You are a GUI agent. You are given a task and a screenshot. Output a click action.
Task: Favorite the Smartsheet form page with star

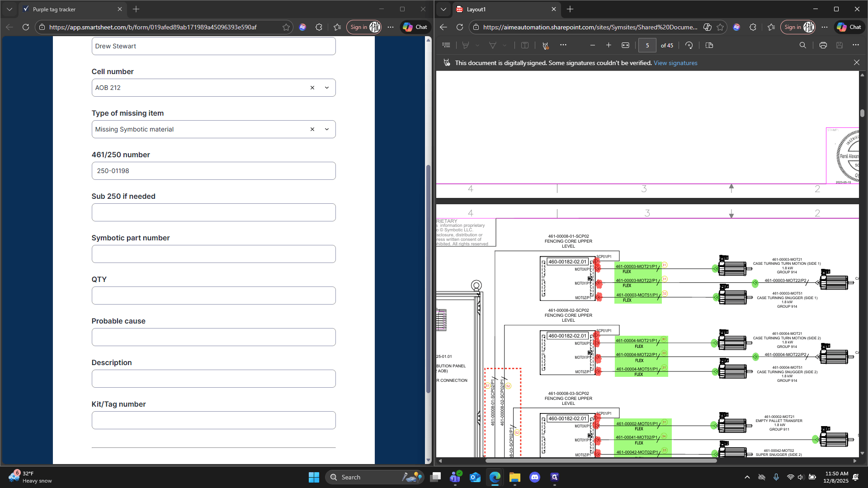pyautogui.click(x=286, y=27)
